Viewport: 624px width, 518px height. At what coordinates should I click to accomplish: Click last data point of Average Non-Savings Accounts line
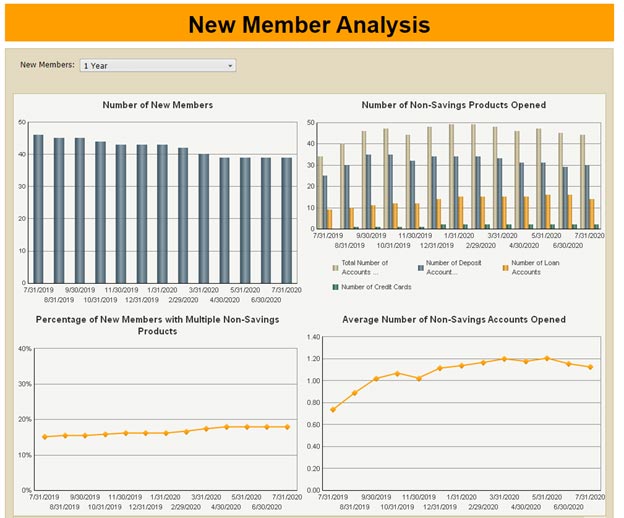(x=590, y=367)
